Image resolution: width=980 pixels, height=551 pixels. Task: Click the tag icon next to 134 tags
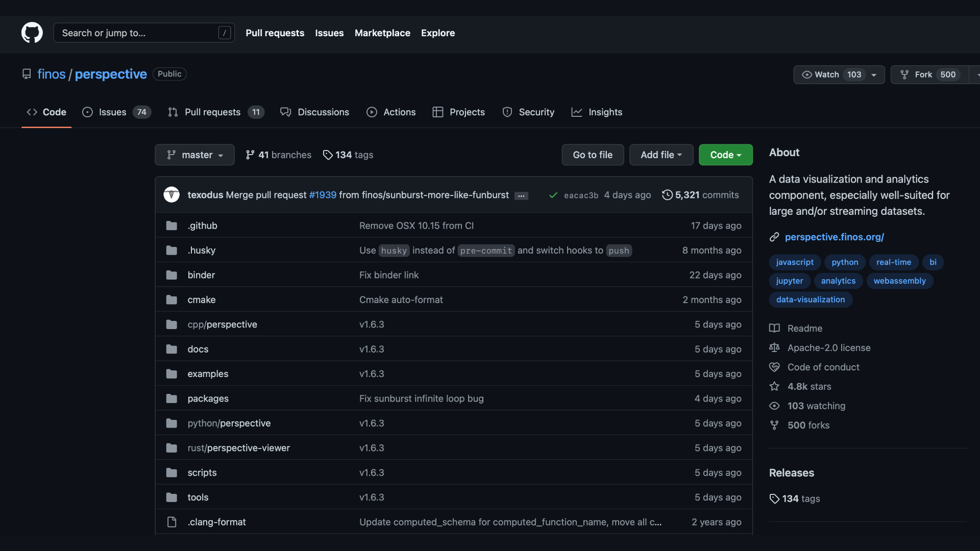click(x=328, y=155)
